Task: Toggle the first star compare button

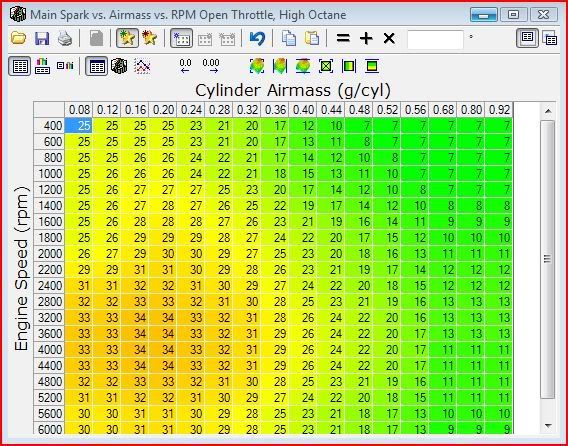Action: pyautogui.click(x=128, y=38)
